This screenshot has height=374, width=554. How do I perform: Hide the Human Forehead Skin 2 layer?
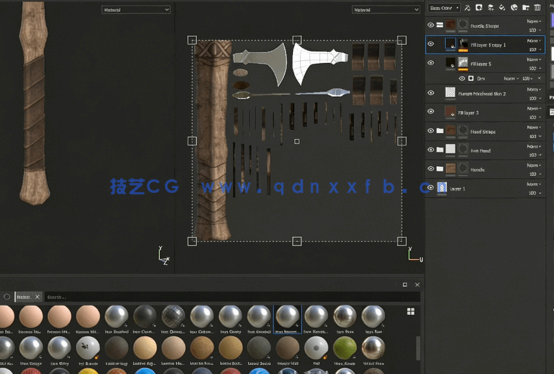(431, 93)
